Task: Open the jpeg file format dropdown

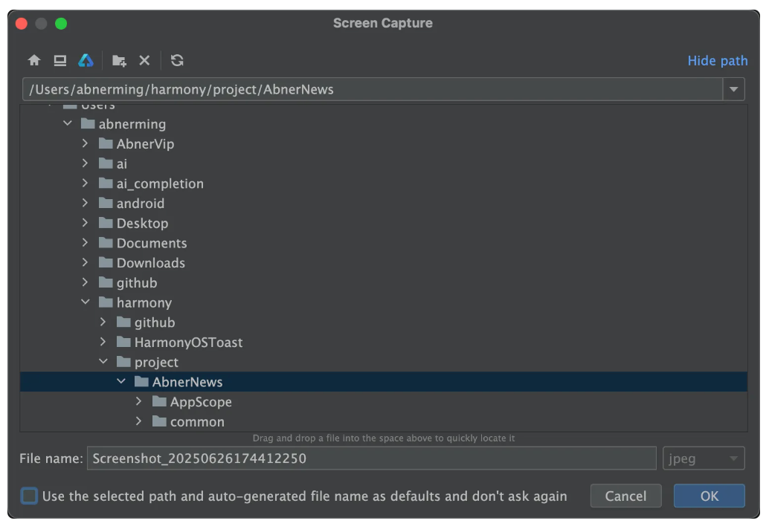Action: [703, 458]
